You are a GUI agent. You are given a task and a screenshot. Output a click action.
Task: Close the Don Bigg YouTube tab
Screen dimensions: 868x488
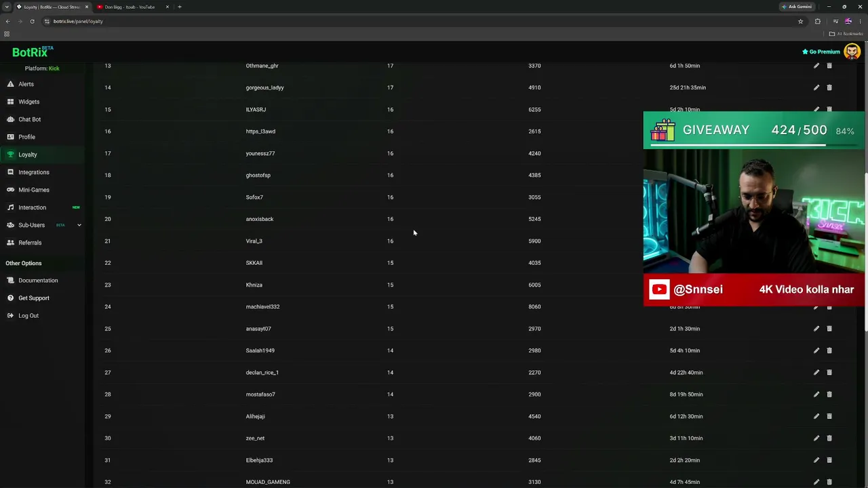pyautogui.click(x=167, y=7)
